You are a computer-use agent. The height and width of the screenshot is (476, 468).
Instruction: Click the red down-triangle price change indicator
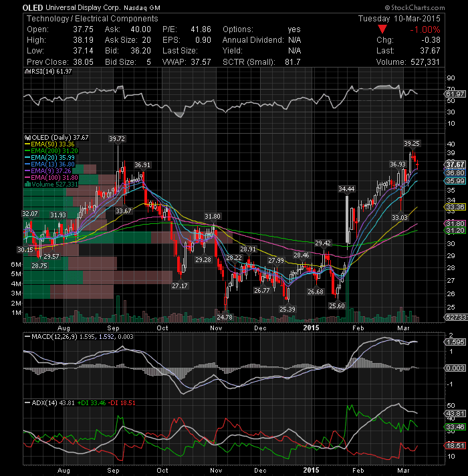pos(382,29)
